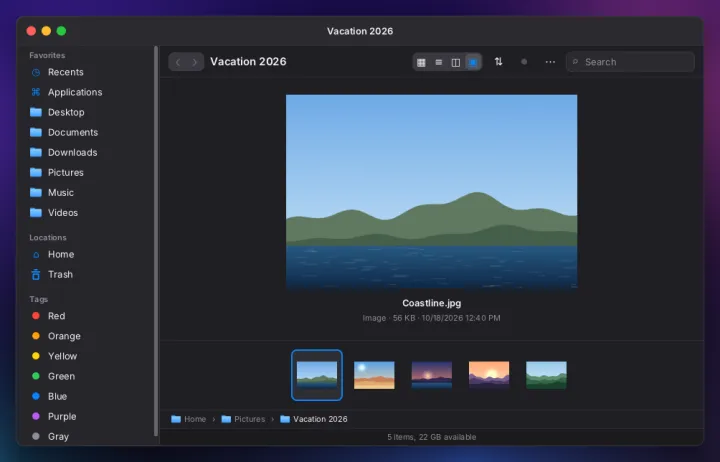The width and height of the screenshot is (720, 462).
Task: Click the sidebar scrollbar
Action: click(156, 241)
